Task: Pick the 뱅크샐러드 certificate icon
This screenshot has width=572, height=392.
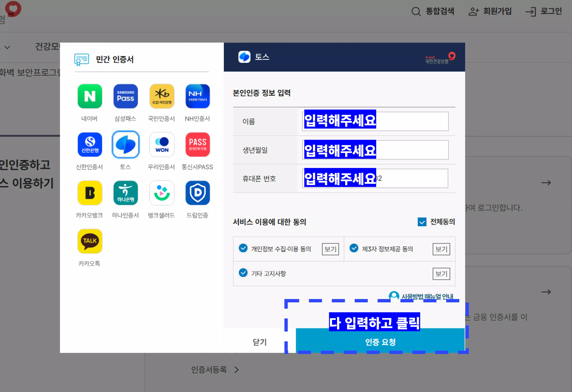Action: [162, 193]
